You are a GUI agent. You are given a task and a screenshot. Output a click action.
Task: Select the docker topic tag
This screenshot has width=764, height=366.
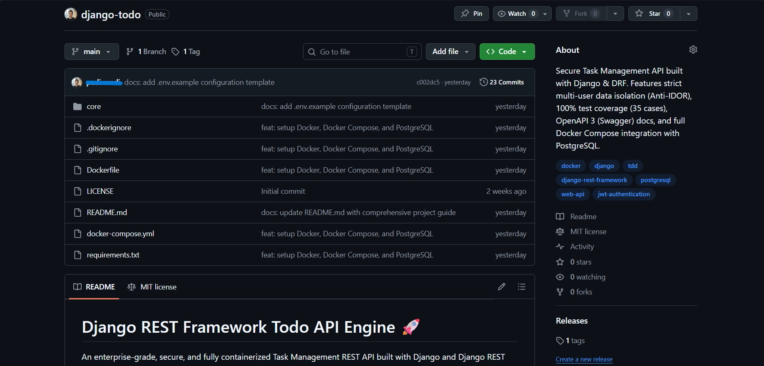click(x=571, y=166)
